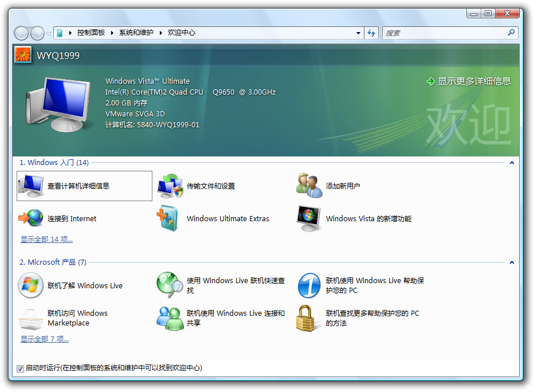Click the padlock icon for PC protection
The height and width of the screenshot is (392, 534).
(x=309, y=318)
